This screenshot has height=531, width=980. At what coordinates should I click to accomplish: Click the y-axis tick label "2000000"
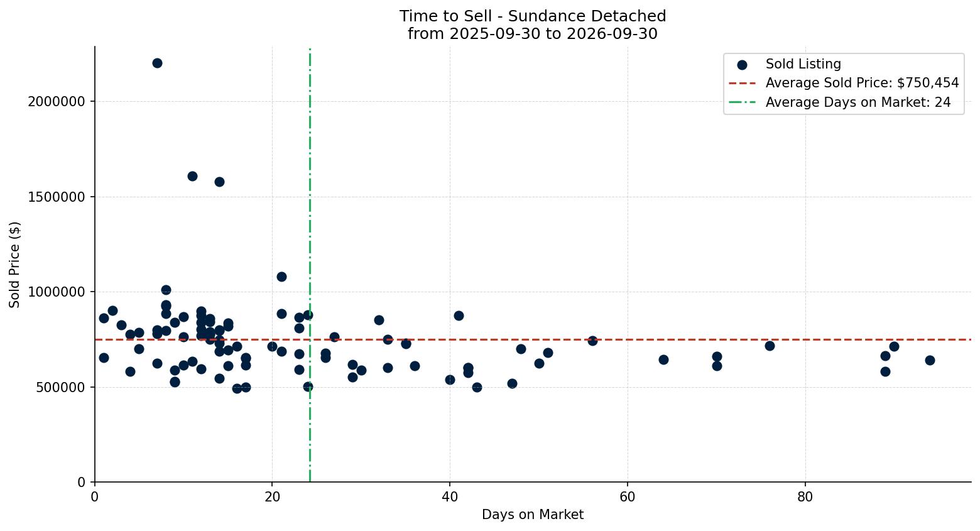(x=57, y=102)
